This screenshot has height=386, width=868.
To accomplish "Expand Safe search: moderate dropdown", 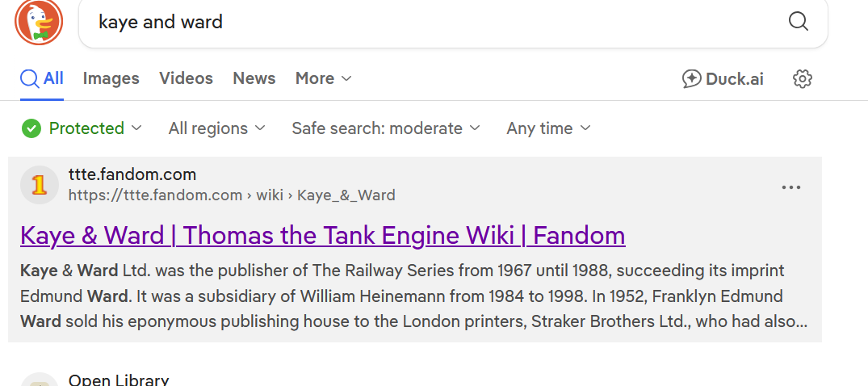I will 385,128.
